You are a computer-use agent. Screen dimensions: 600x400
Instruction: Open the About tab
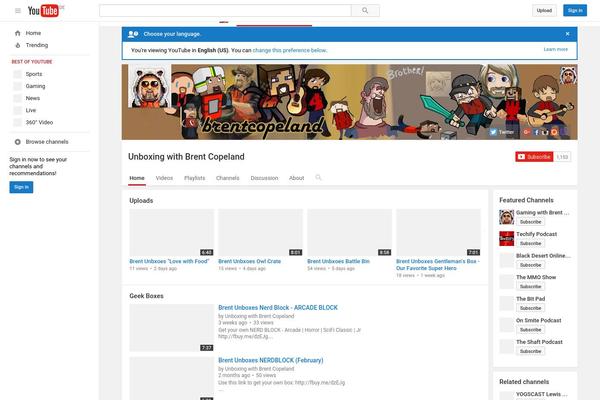[x=297, y=178]
